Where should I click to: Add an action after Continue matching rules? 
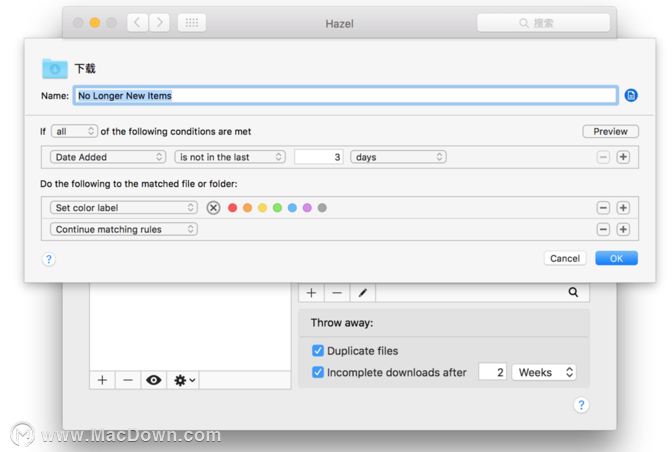[x=623, y=229]
